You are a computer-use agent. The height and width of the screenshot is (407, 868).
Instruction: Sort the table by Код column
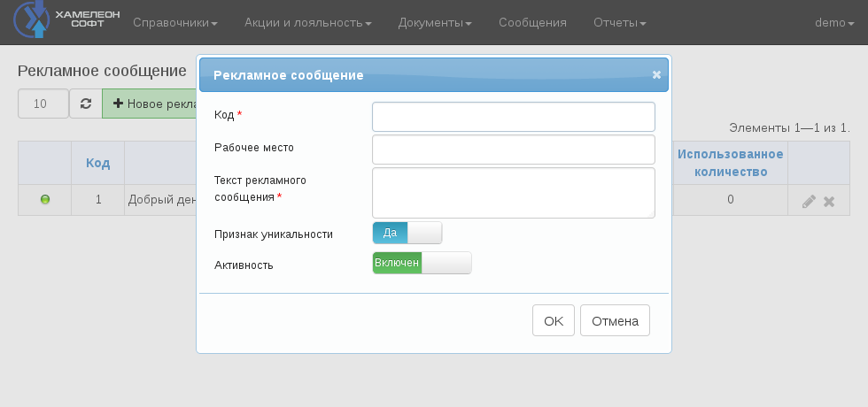[x=98, y=163]
